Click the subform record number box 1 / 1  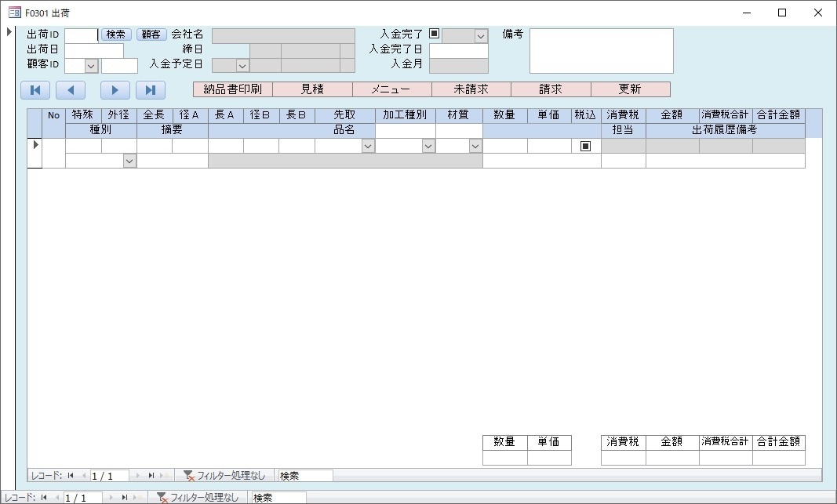109,476
